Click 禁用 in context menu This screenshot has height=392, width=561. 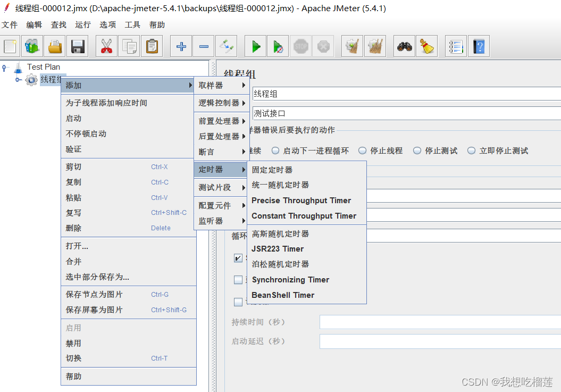(x=128, y=343)
